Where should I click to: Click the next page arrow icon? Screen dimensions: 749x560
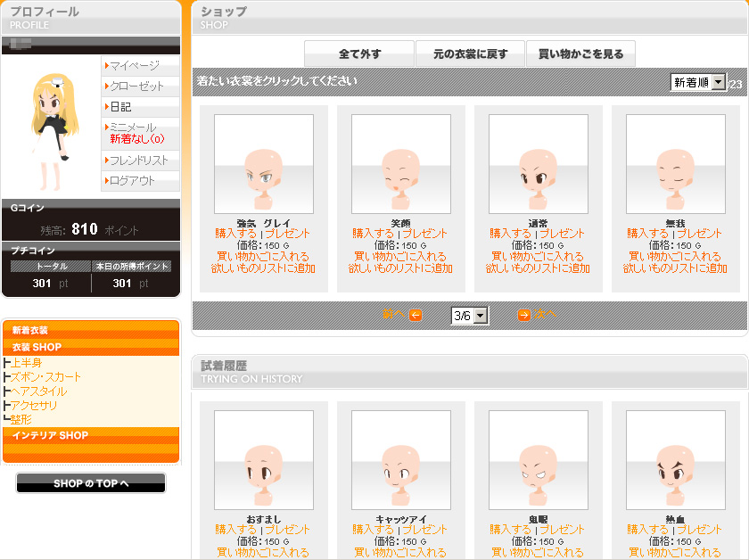[x=524, y=315]
